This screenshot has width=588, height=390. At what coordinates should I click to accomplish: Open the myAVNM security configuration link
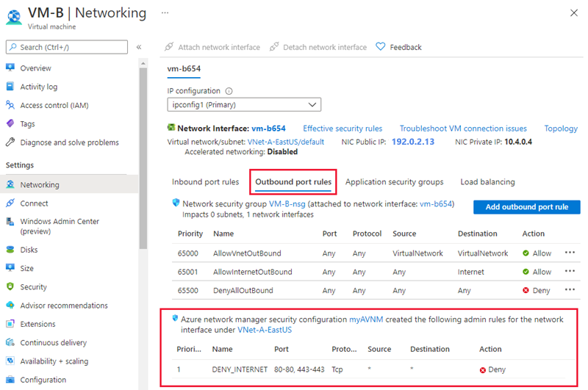point(366,319)
